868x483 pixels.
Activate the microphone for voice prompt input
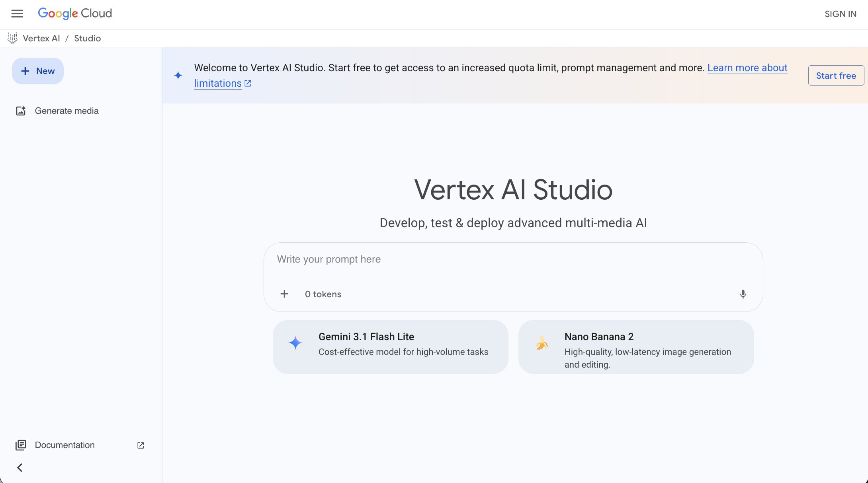[743, 294]
